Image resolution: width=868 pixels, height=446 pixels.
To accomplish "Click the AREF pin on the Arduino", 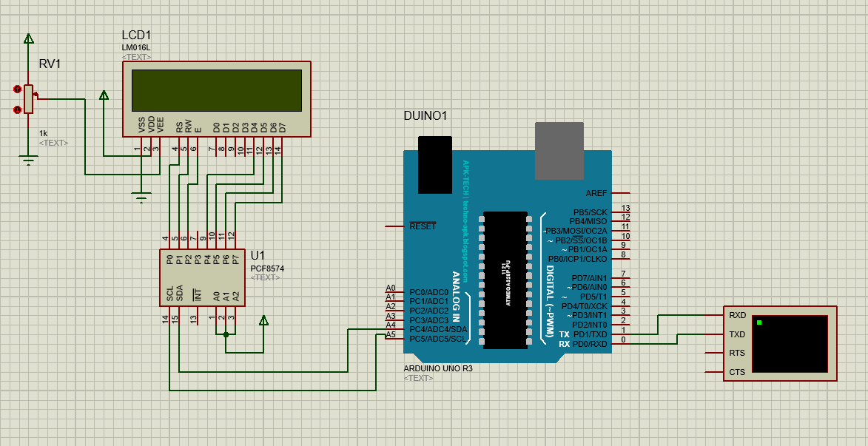I will pyautogui.click(x=596, y=193).
